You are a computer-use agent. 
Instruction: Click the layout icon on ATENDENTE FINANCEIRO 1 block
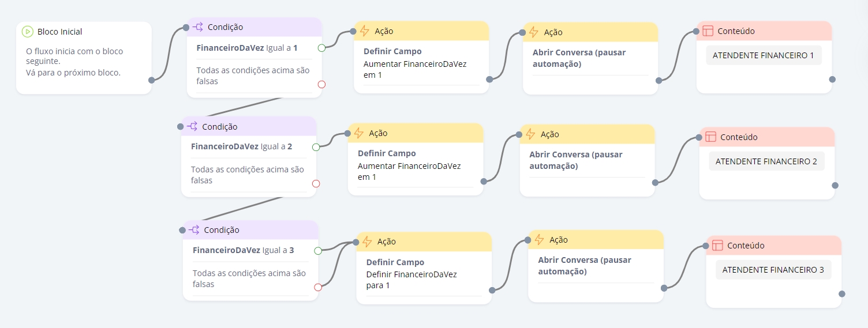coord(708,31)
